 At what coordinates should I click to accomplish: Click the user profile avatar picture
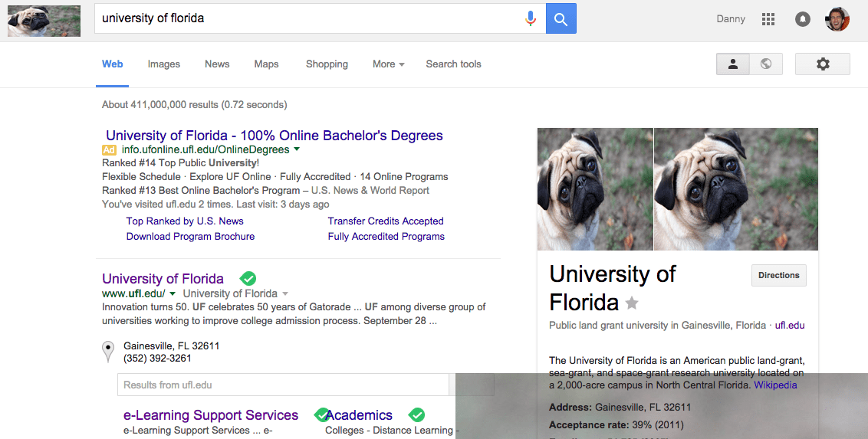tap(837, 19)
